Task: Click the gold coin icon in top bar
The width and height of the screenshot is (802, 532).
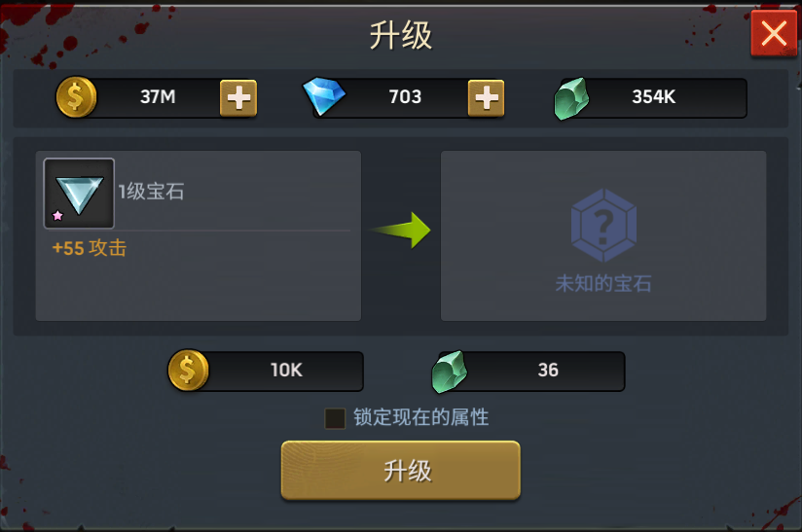Action: tap(76, 97)
